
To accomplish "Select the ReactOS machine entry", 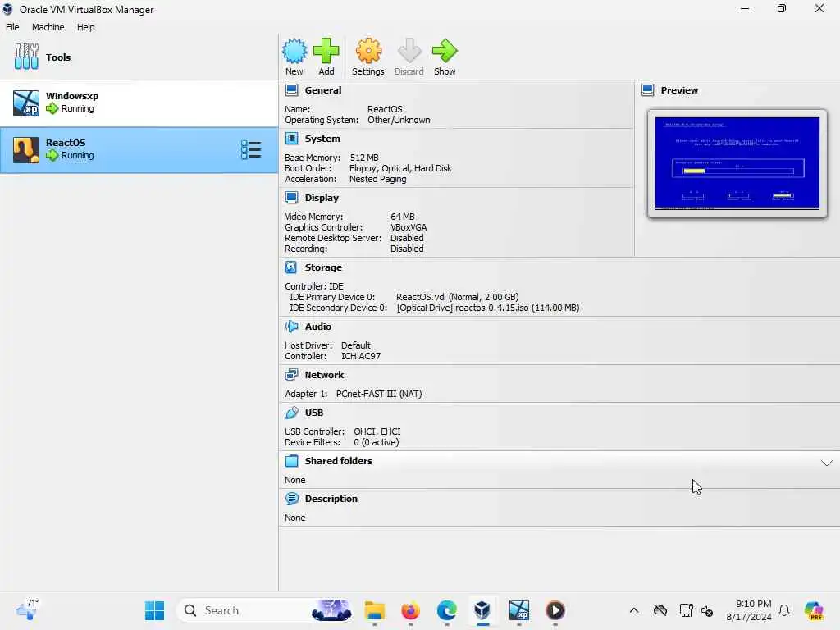I will (139, 150).
